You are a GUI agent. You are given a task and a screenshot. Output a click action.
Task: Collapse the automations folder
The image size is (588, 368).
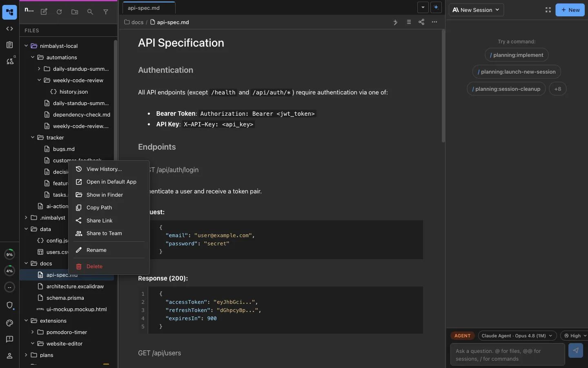(x=33, y=57)
